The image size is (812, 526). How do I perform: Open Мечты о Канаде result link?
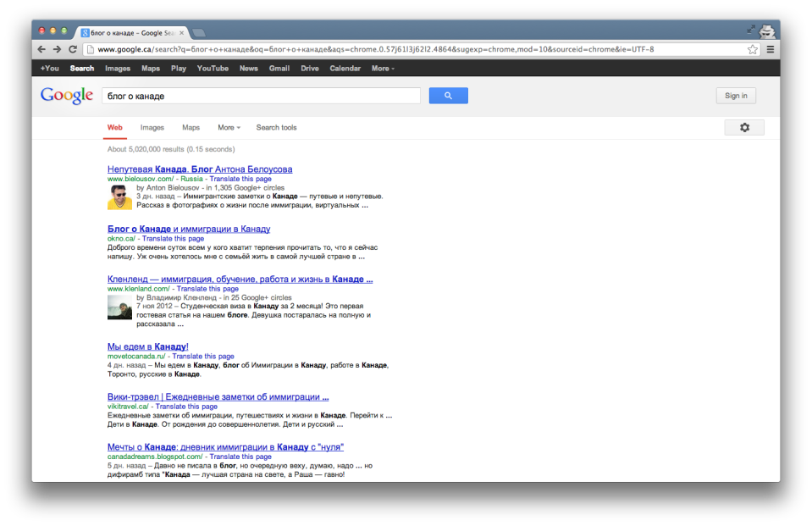(x=225, y=446)
